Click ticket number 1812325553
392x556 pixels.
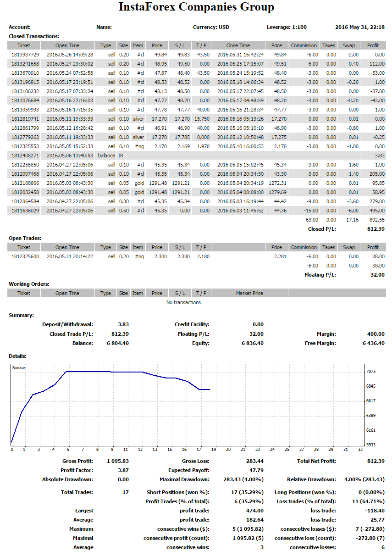click(25, 146)
